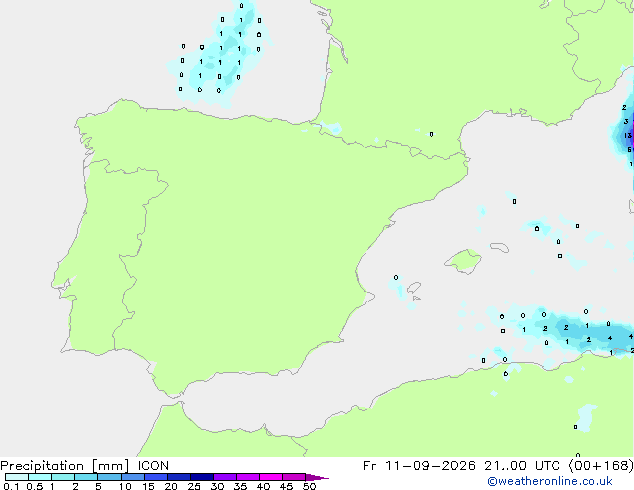Click the 2 to 5 mm legend swatch

pos(86,477)
